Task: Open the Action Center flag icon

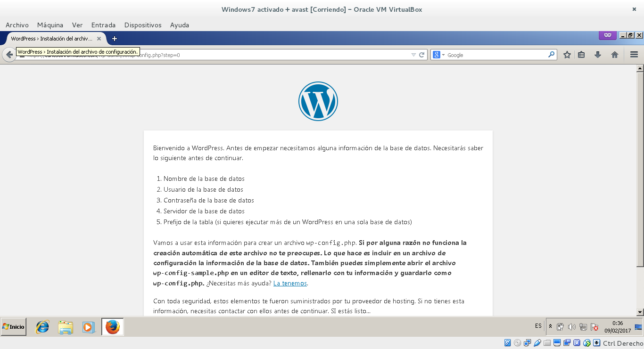Action: click(x=595, y=327)
